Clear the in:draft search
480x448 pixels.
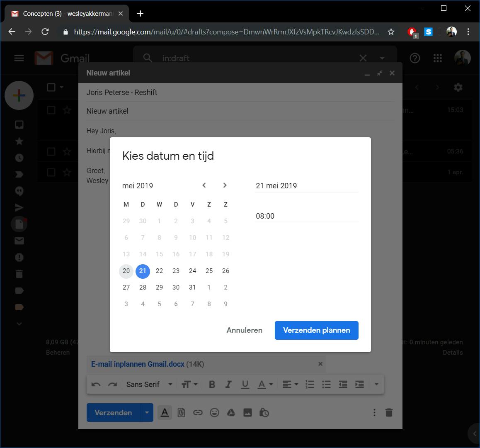click(363, 58)
